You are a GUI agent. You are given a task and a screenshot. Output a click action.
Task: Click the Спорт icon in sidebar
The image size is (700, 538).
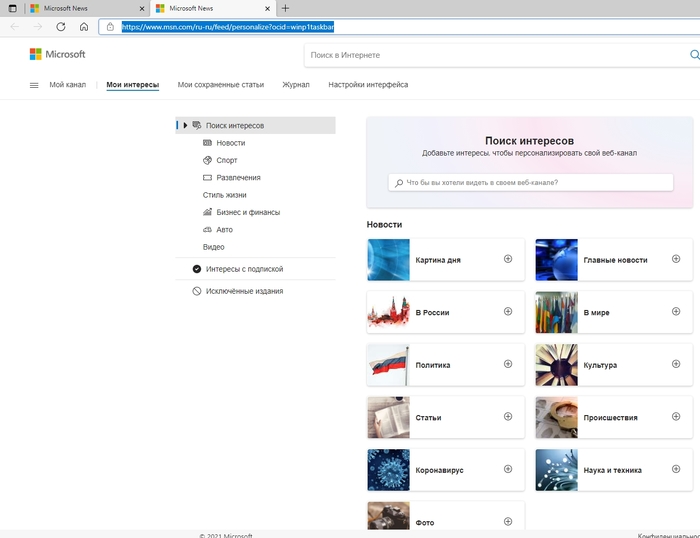207,160
